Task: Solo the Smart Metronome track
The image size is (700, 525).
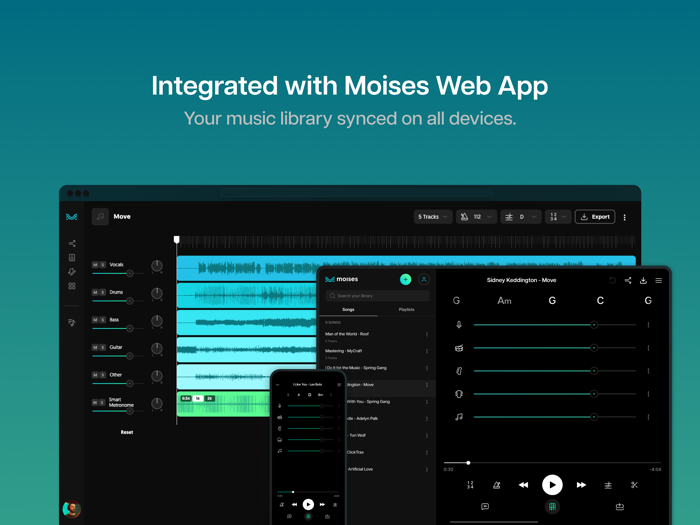Action: pyautogui.click(x=103, y=403)
